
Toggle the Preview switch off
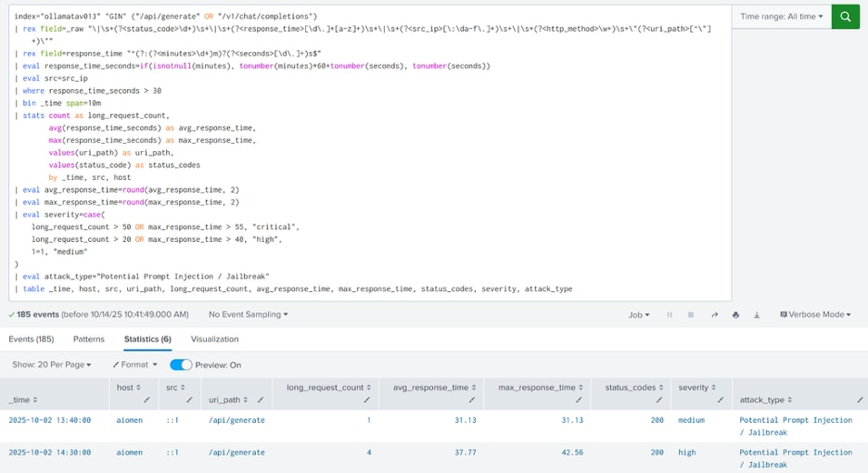[181, 365]
